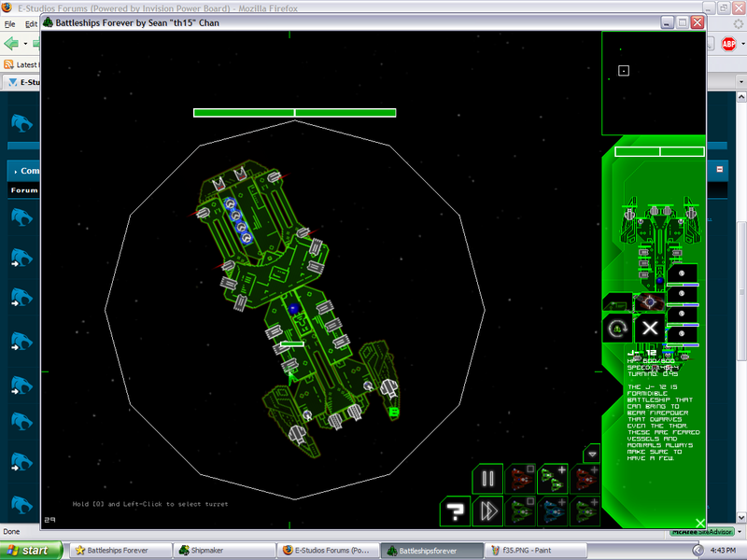Click the Latest headlines RSS bookmark
Image resolution: width=747 pixels, height=560 pixels.
point(21,64)
